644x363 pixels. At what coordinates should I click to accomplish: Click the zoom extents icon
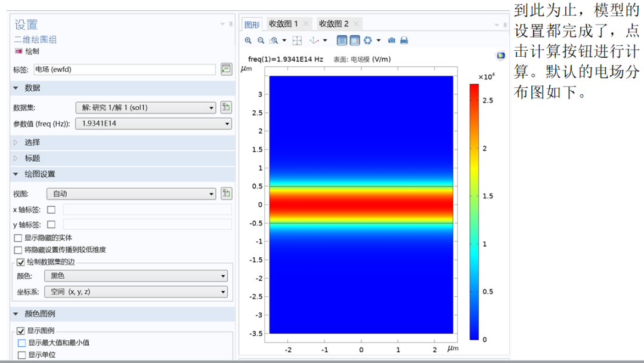coord(297,40)
